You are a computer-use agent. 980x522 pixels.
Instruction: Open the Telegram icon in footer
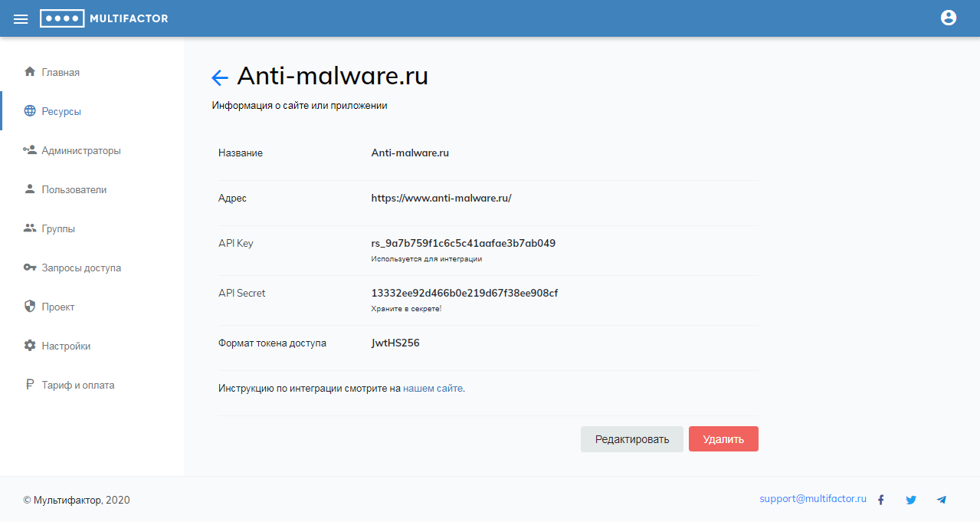point(942,500)
